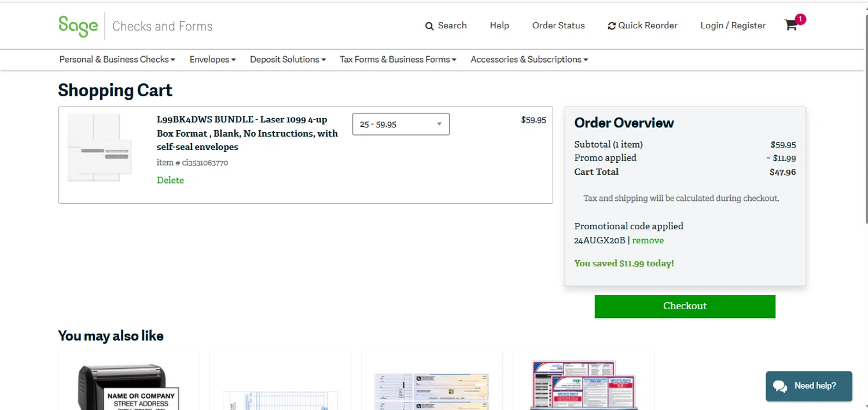Open the L99BK4DWS BUNDLE product title
This screenshot has width=868, height=410.
[247, 133]
